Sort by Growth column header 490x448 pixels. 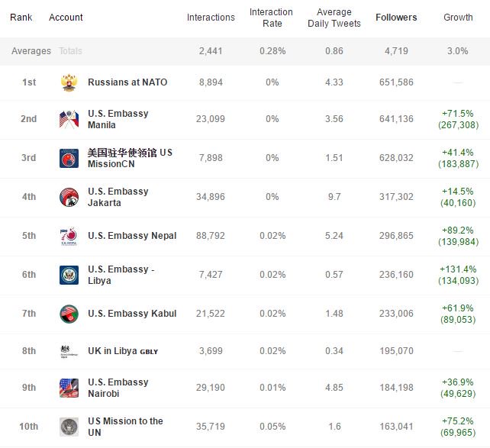(458, 18)
